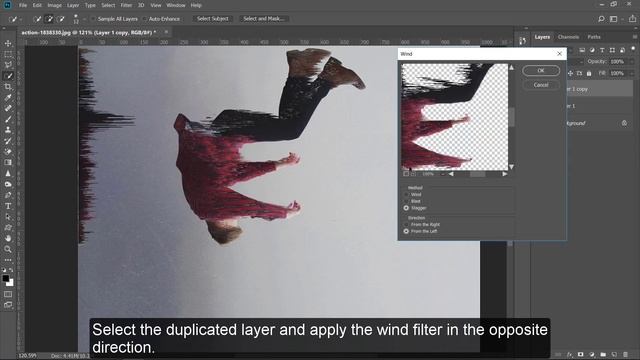640x360 pixels.
Task: Choose Add to Selection brush mode
Action: 49,19
